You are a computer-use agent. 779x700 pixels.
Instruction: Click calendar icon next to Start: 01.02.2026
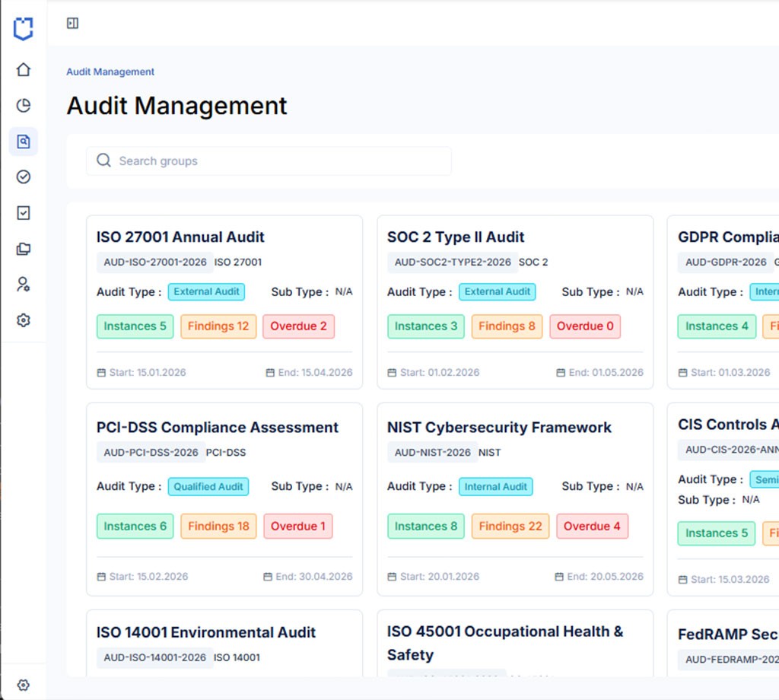pyautogui.click(x=392, y=373)
